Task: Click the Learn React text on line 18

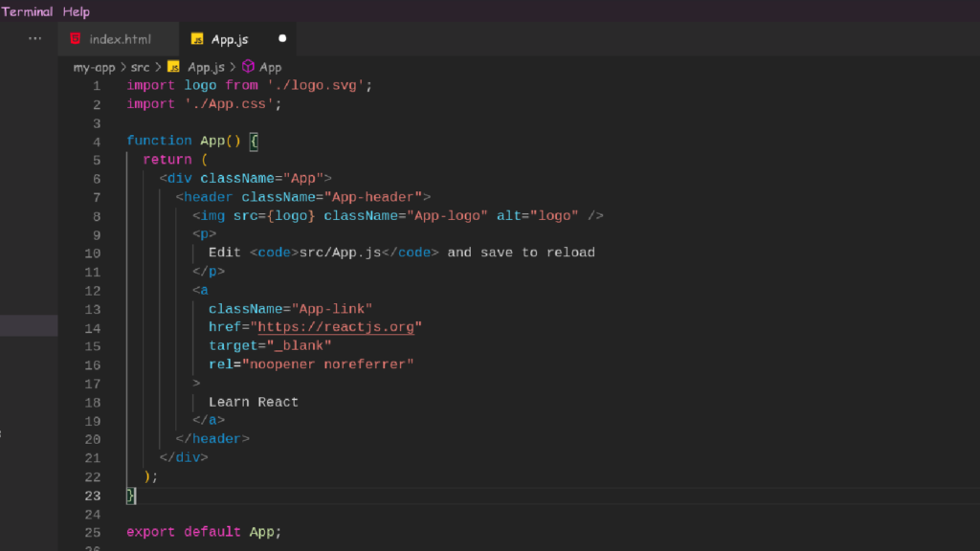Action: (253, 401)
